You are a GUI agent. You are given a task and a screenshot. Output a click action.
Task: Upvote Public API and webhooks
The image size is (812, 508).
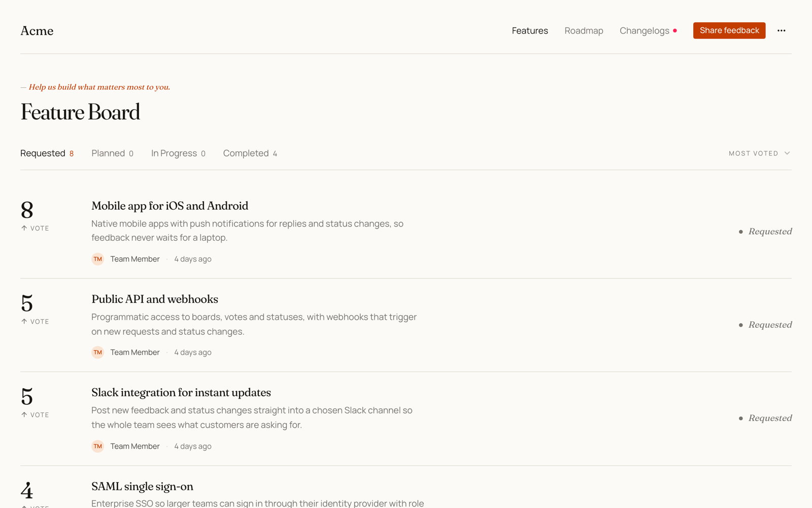35,322
